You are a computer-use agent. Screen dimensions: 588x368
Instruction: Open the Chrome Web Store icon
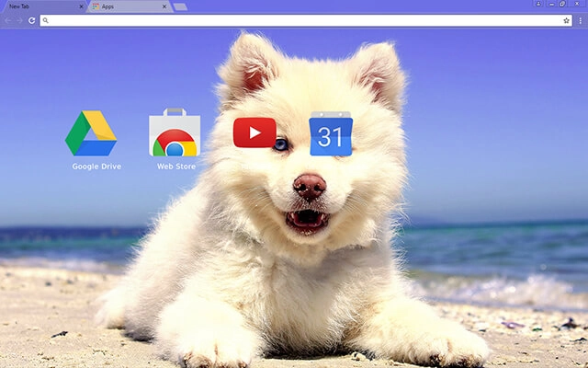pos(175,132)
